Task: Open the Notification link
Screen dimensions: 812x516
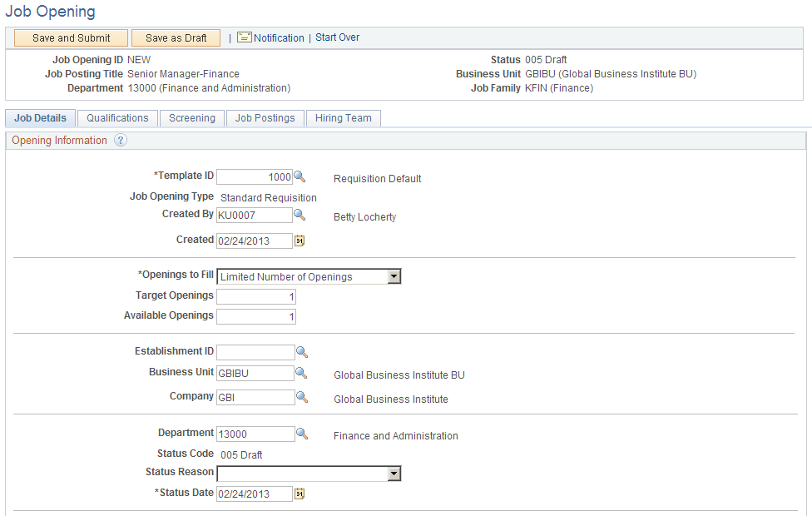Action: [x=279, y=37]
